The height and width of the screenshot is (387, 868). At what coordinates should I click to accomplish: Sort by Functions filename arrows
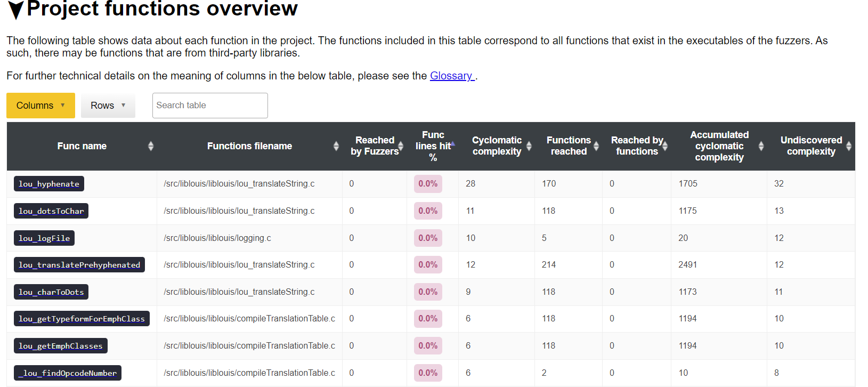tap(336, 146)
